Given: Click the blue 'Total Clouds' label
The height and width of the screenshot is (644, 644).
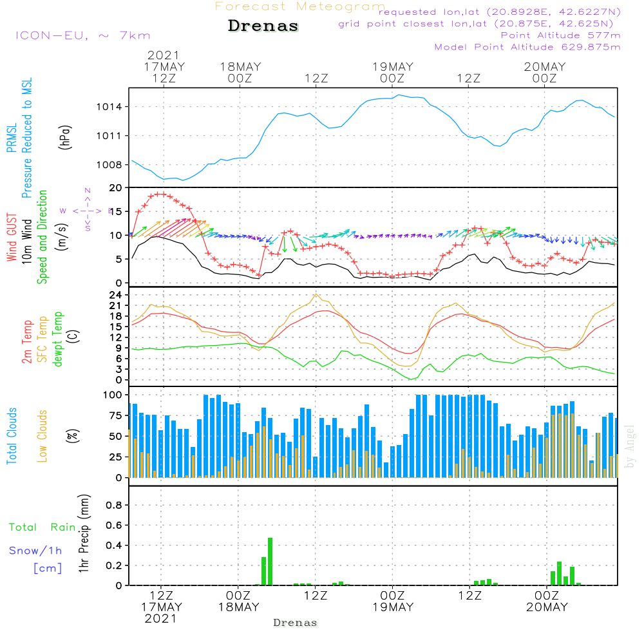Looking at the screenshot, I should pyautogui.click(x=12, y=436).
